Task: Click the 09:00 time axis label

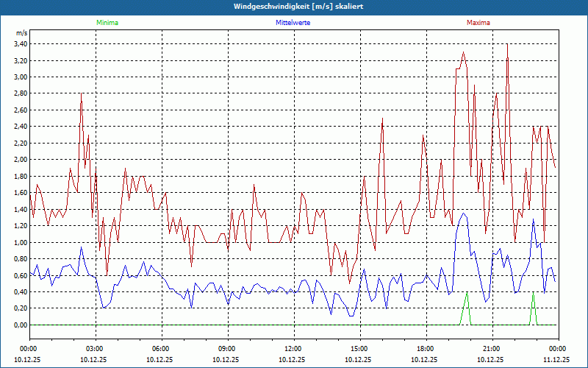Action: pyautogui.click(x=226, y=349)
